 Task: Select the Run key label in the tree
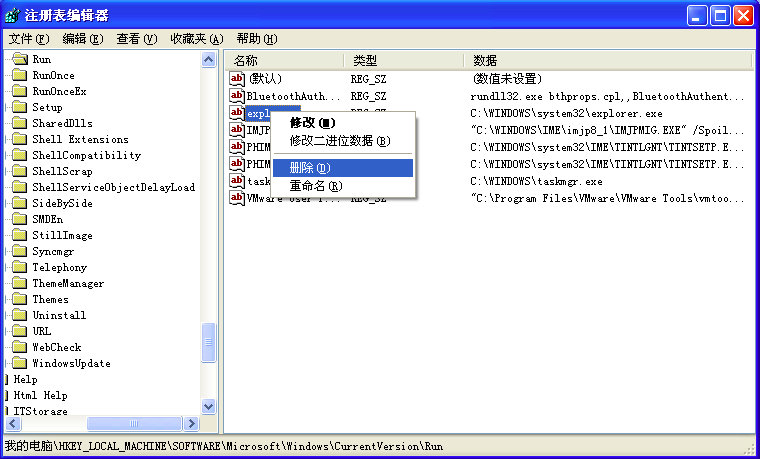tap(42, 59)
